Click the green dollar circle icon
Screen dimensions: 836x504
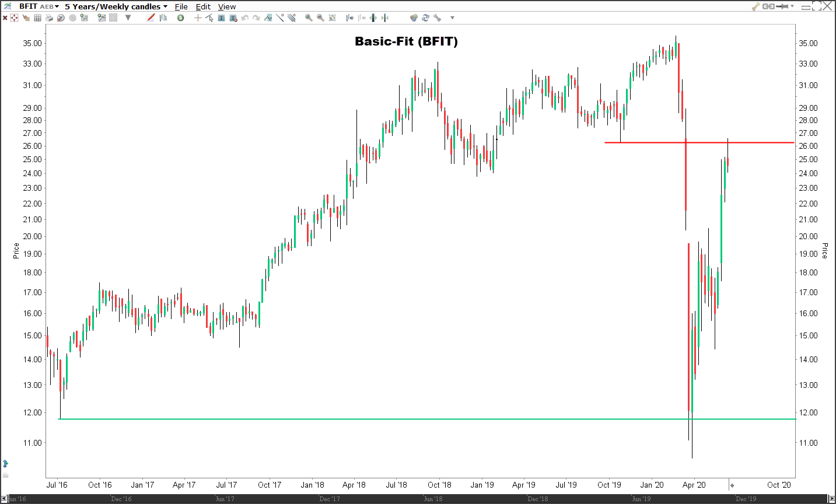tap(180, 18)
